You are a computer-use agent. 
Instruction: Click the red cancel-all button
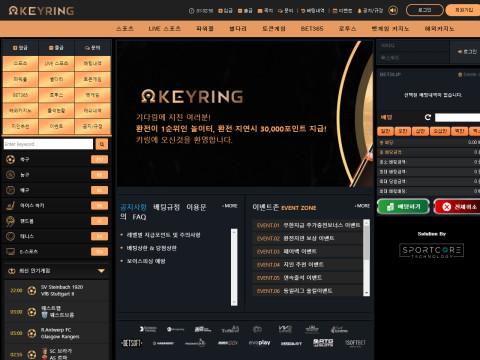(457, 207)
